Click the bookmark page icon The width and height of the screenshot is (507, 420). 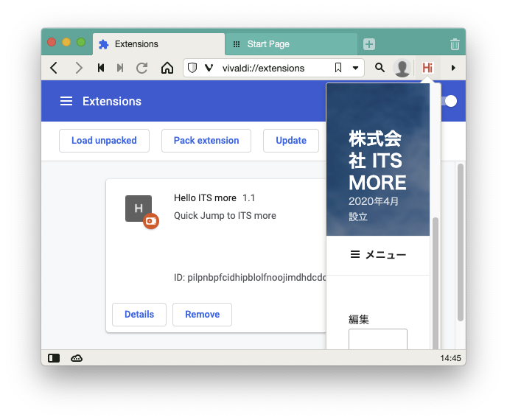pyautogui.click(x=338, y=68)
